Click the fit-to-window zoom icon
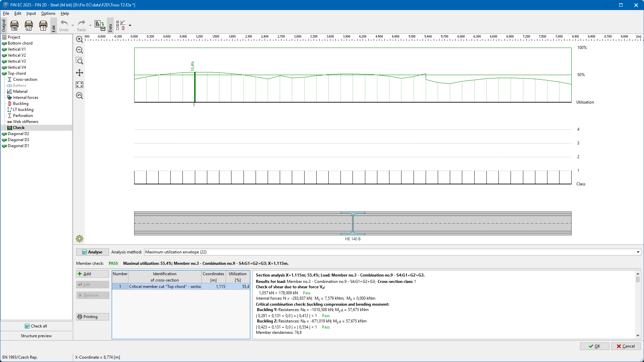 tap(79, 84)
